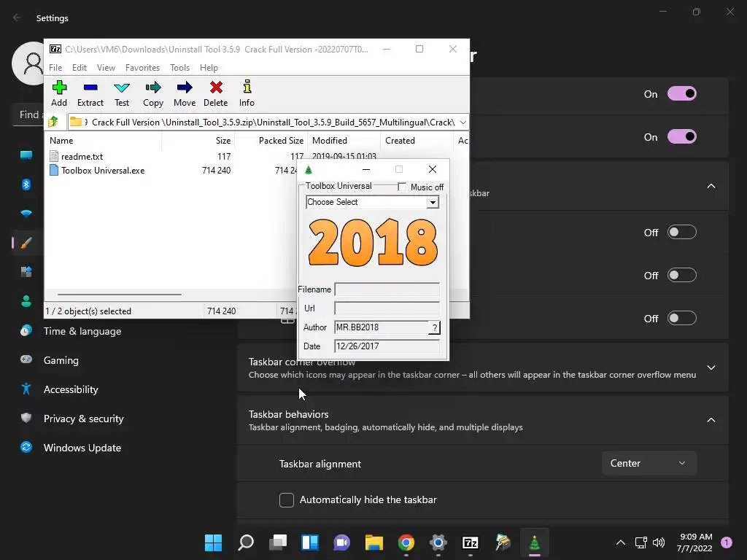Open taskbar Search
The image size is (747, 560).
pos(246,542)
